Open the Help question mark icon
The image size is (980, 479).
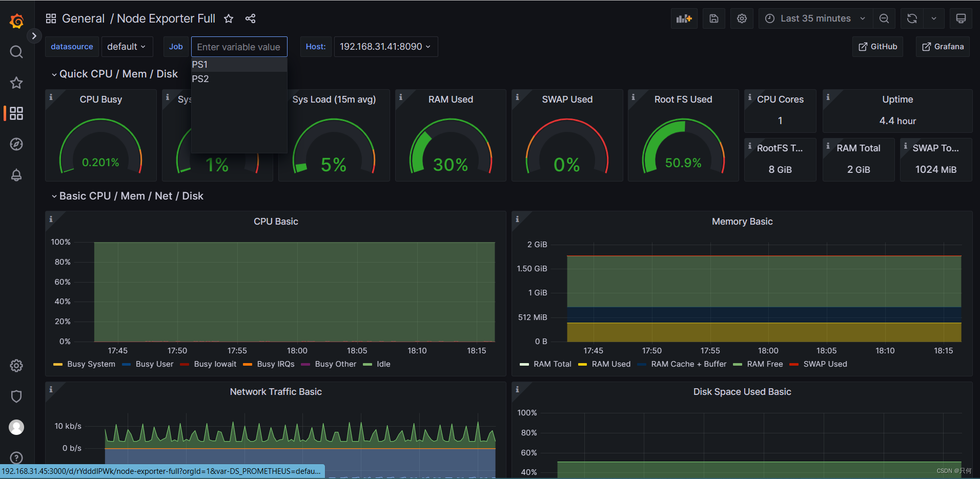tap(16, 458)
